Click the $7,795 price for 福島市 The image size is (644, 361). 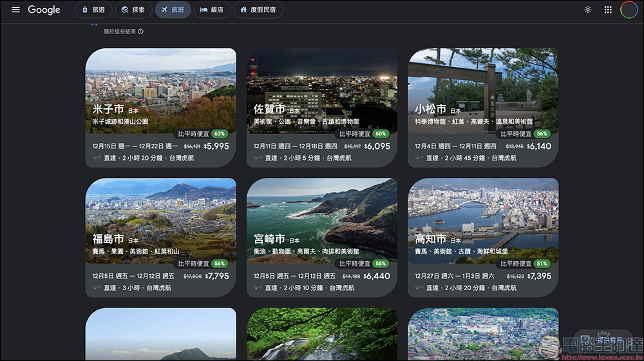tap(217, 277)
